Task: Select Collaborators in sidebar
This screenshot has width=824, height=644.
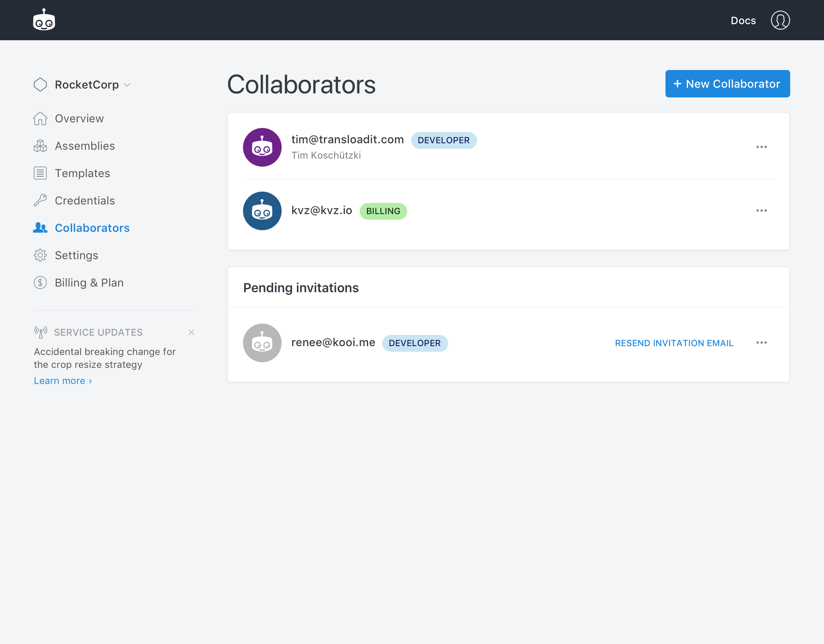Action: point(92,228)
